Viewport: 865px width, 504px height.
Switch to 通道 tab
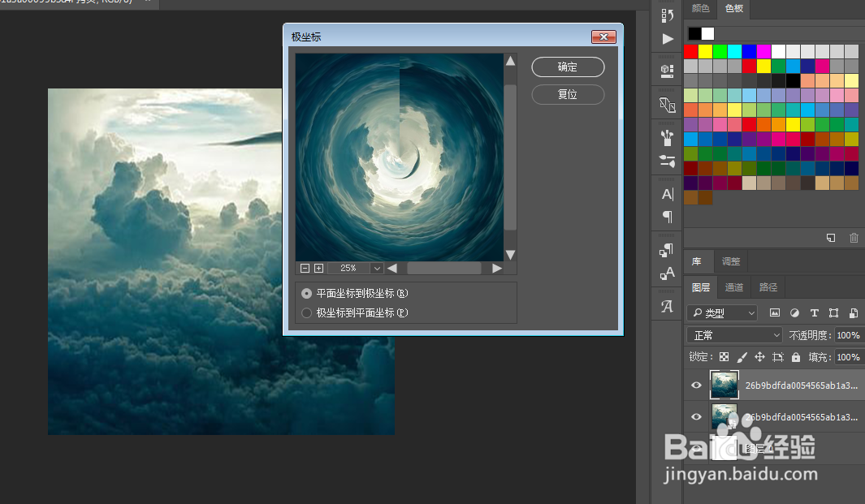pos(733,287)
